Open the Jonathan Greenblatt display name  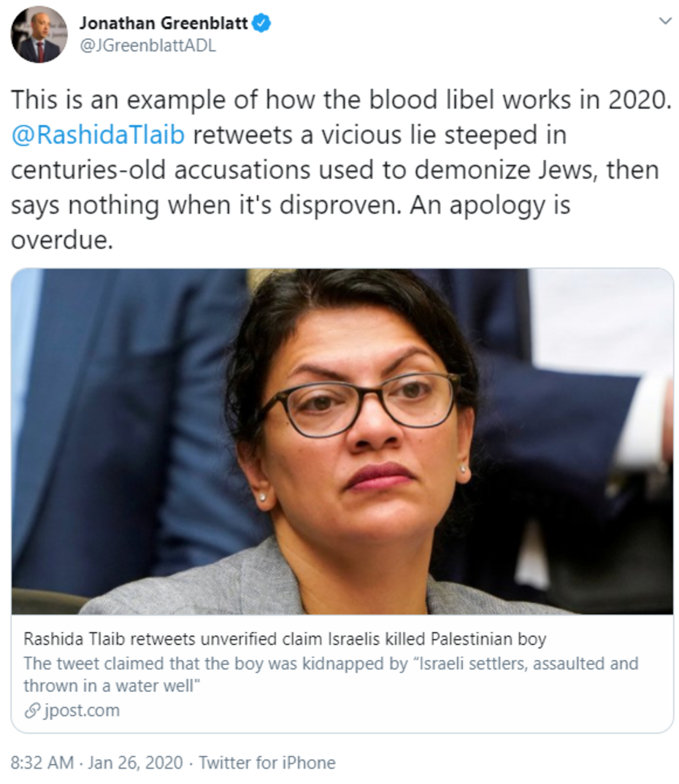click(164, 23)
